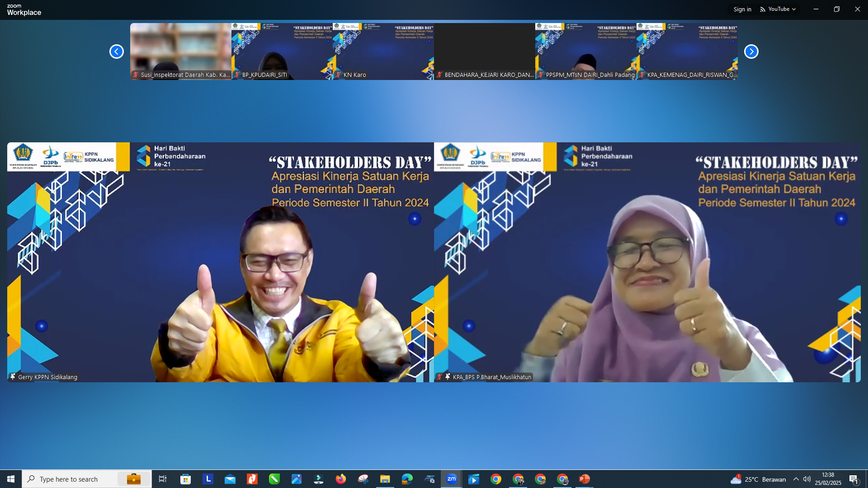Open the Windows Start menu
This screenshot has width=868, height=488.
coord(11,479)
